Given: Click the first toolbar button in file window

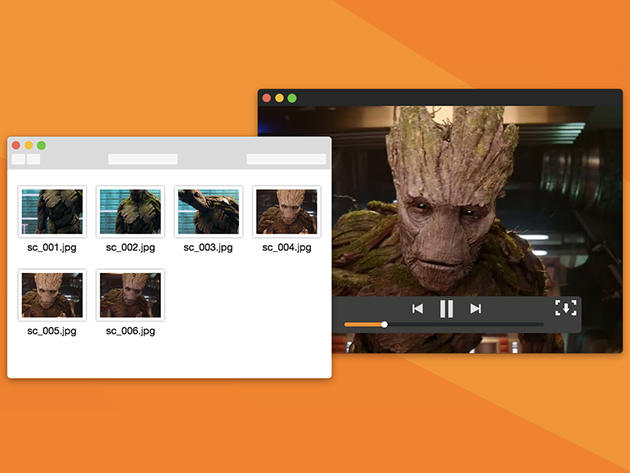Looking at the screenshot, I should click(x=18, y=159).
